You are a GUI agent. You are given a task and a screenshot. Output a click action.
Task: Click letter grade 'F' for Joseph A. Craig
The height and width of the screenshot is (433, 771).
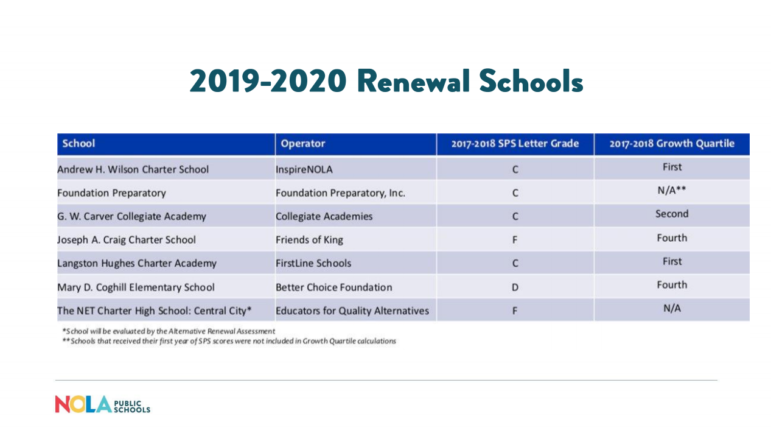(515, 240)
